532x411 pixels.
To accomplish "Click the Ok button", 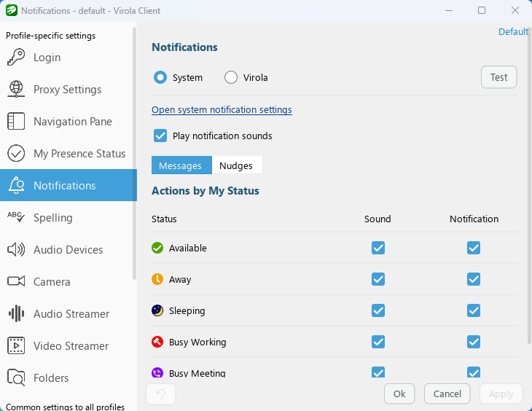I will pos(399,394).
